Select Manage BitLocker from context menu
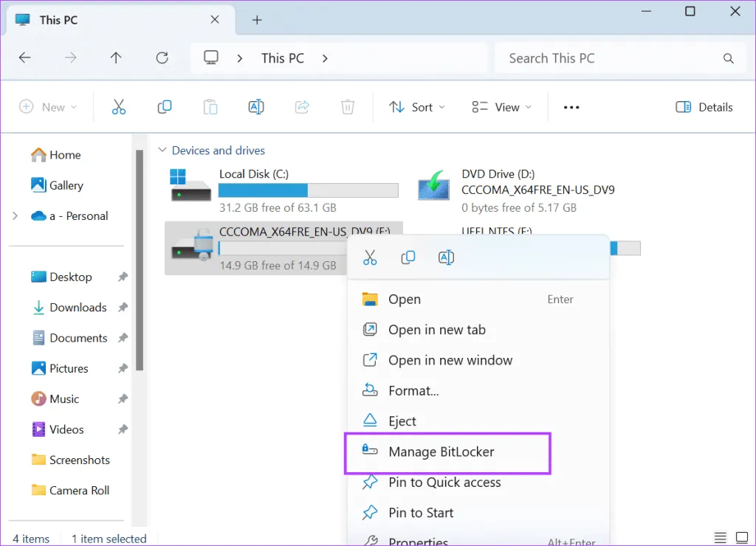This screenshot has height=546, width=756. [441, 452]
